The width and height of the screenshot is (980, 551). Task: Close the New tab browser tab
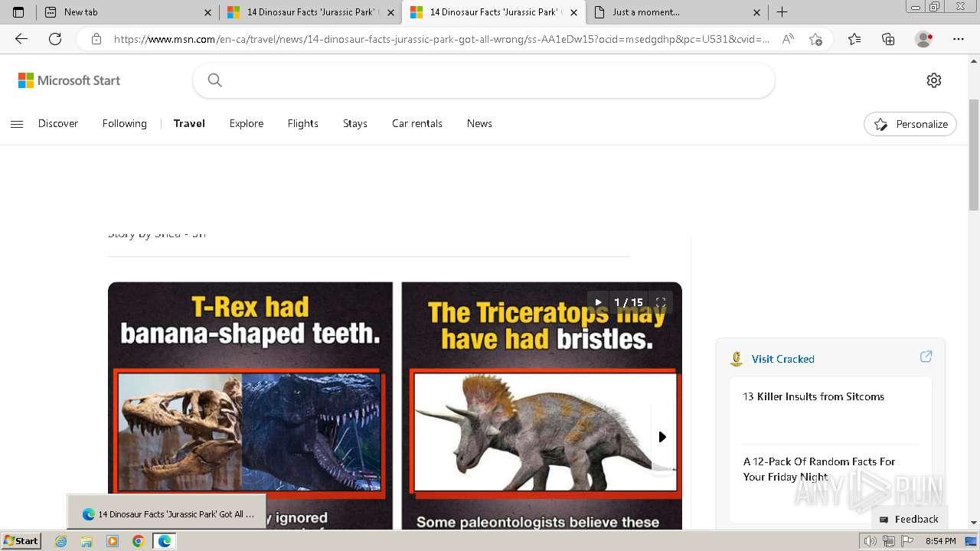(207, 12)
